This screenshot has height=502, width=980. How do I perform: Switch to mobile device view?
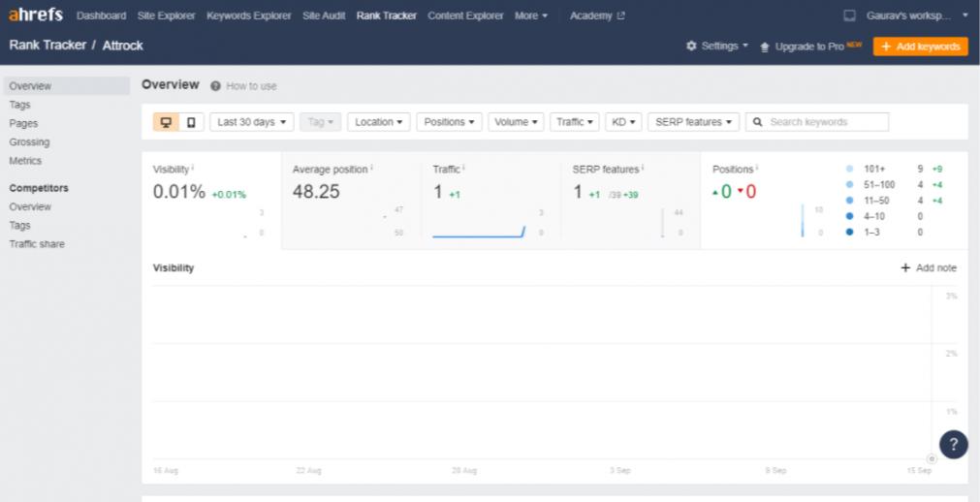(190, 122)
